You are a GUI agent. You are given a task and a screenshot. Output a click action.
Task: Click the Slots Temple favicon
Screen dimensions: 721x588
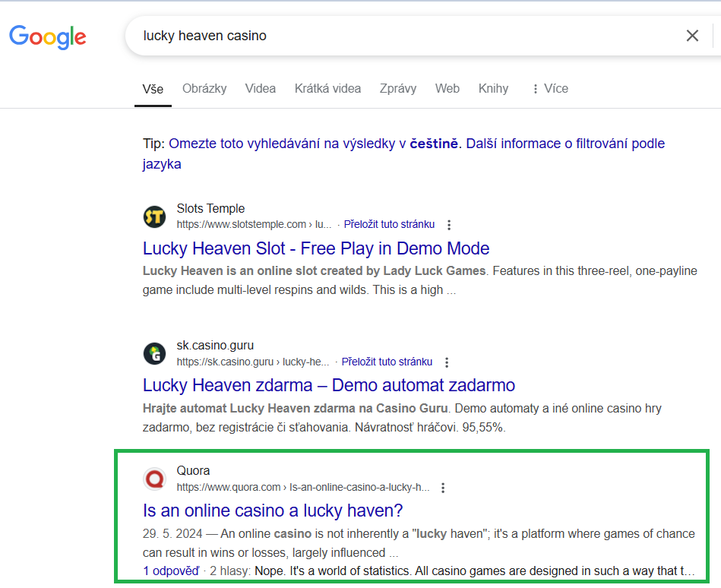click(154, 217)
